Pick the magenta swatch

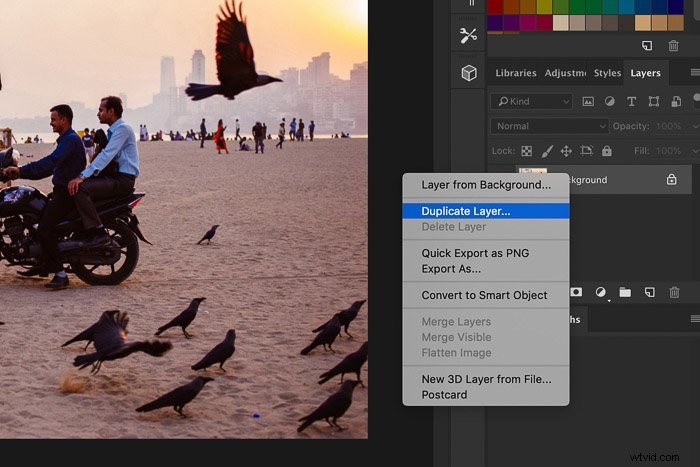coord(528,23)
